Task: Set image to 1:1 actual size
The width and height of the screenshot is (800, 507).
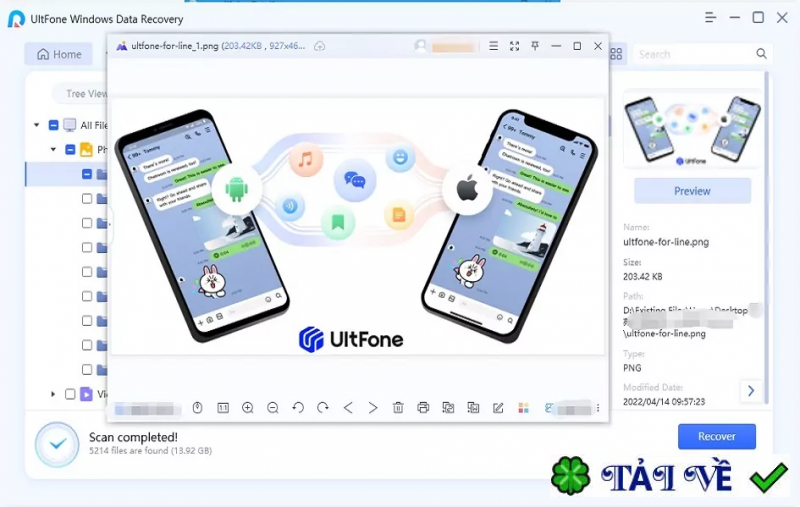Action: (x=223, y=408)
